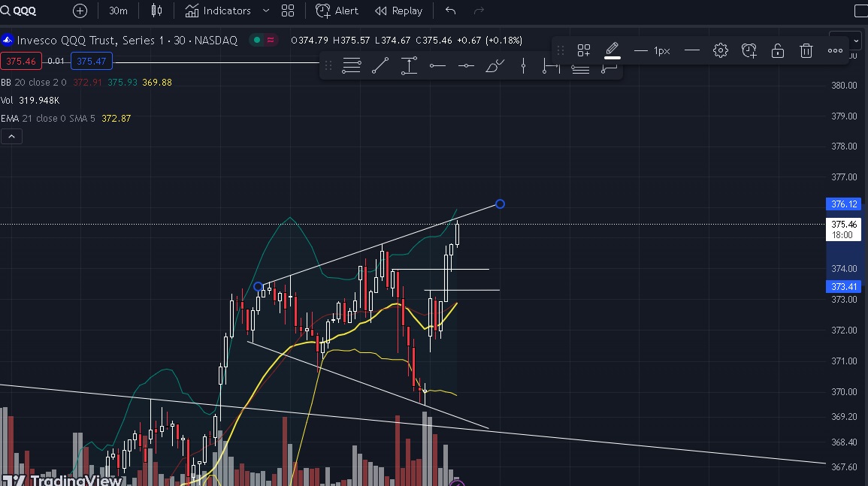Image resolution: width=868 pixels, height=486 pixels.
Task: Click the current price 375.46 axis label
Action: tap(844, 229)
